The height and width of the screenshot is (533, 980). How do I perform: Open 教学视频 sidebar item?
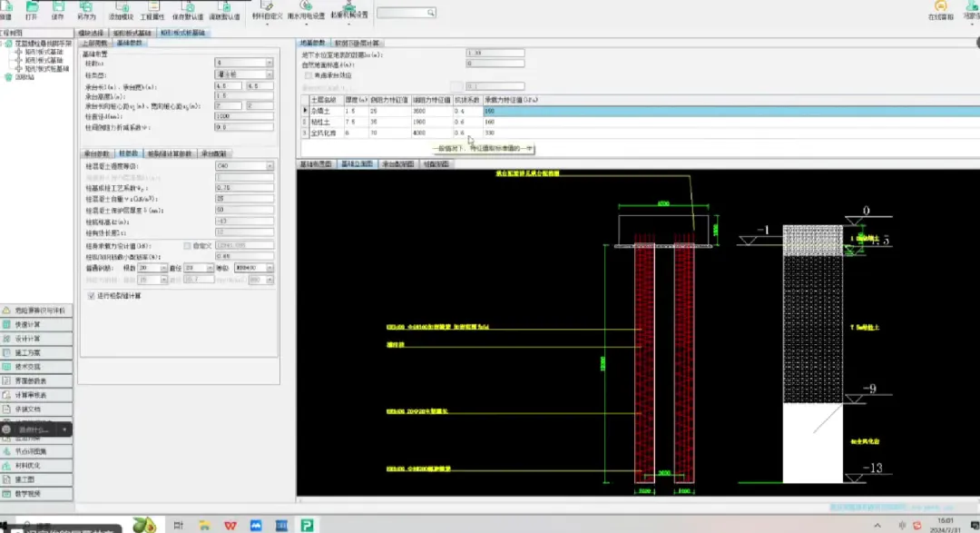click(x=36, y=494)
